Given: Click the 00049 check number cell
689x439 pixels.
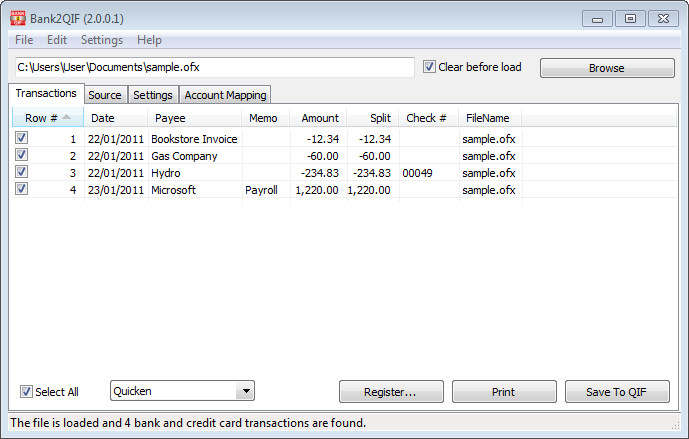Looking at the screenshot, I should [417, 173].
